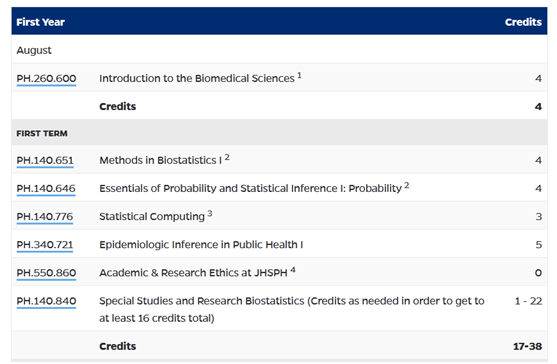Select the August row label
Image resolution: width=557 pixels, height=364 pixels.
click(34, 50)
